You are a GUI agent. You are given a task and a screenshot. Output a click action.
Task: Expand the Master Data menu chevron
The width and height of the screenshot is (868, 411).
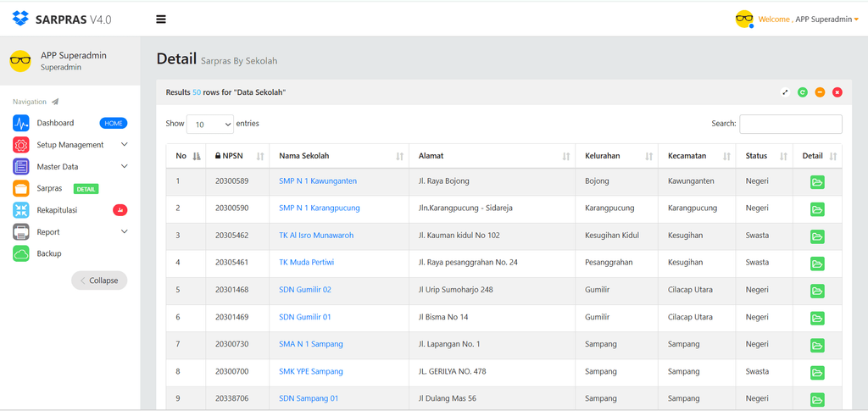(124, 166)
